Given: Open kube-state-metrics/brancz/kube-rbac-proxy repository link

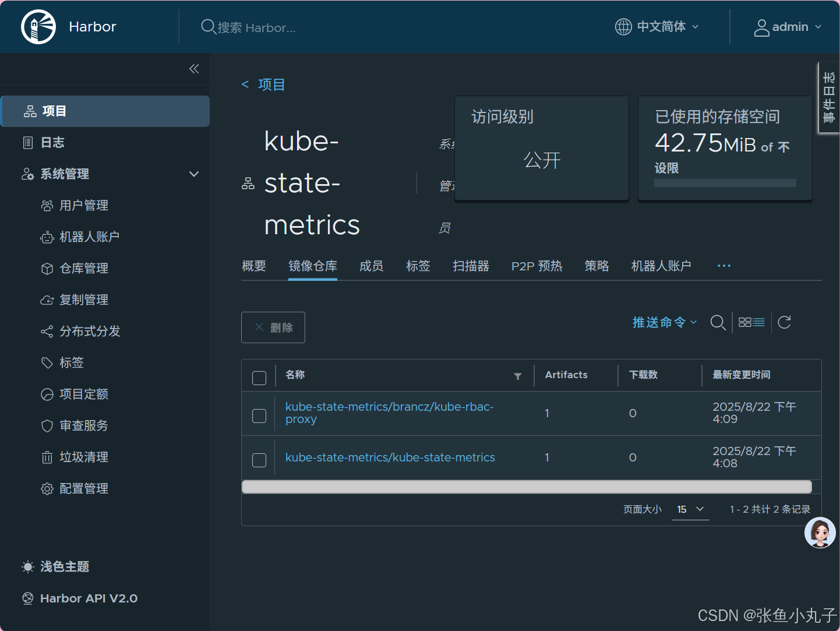Looking at the screenshot, I should [x=390, y=413].
